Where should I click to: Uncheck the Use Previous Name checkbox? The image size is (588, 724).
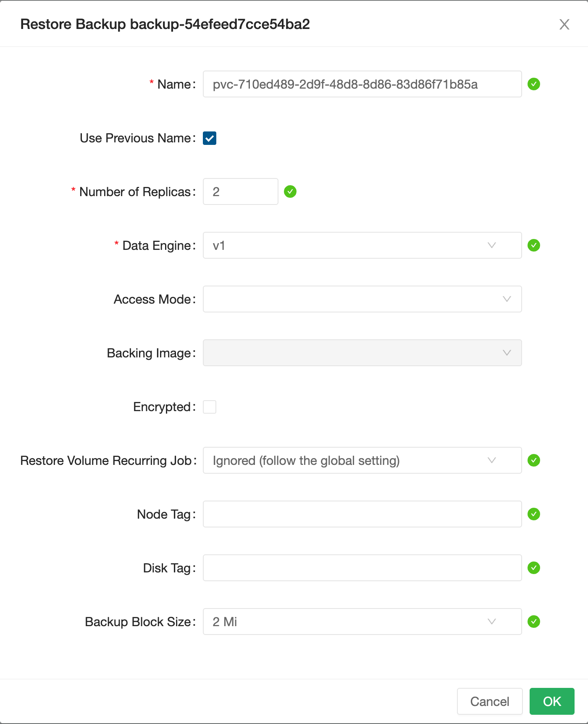(210, 138)
